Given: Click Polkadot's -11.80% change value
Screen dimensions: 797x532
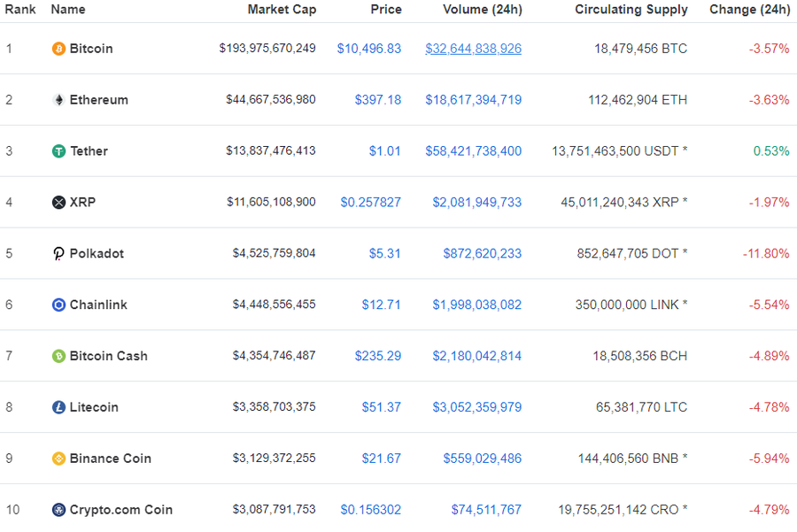Looking at the screenshot, I should (767, 253).
